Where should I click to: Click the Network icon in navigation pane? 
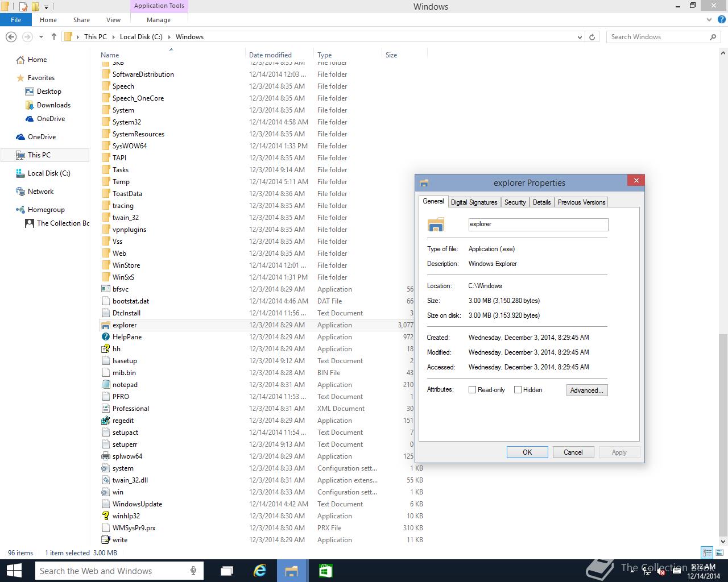pyautogui.click(x=20, y=192)
